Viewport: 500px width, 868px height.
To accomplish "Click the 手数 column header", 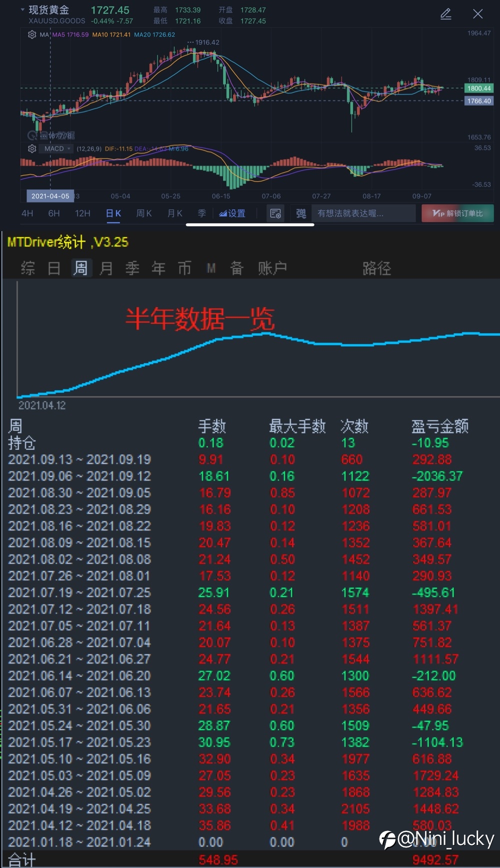I will coord(212,426).
